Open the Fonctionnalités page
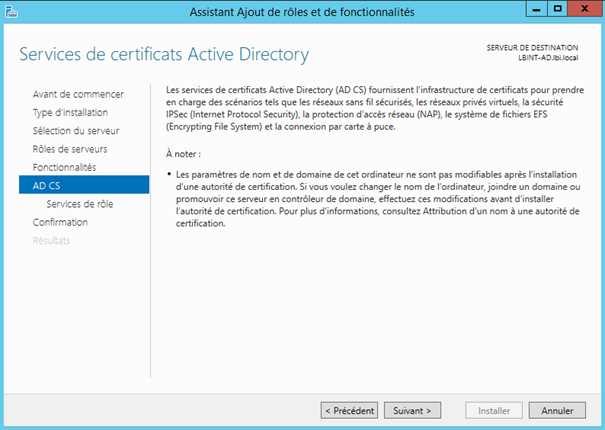605x430 pixels. tap(64, 166)
